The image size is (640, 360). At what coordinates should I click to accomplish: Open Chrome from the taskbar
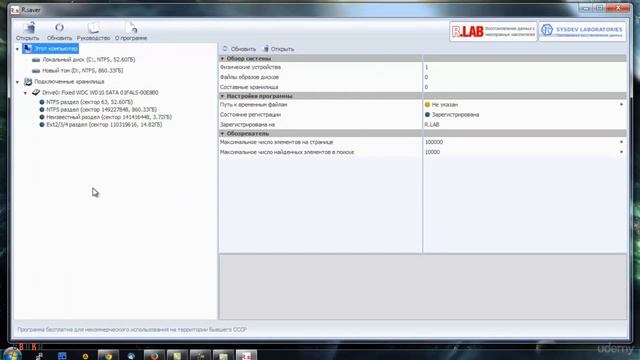[x=108, y=355]
